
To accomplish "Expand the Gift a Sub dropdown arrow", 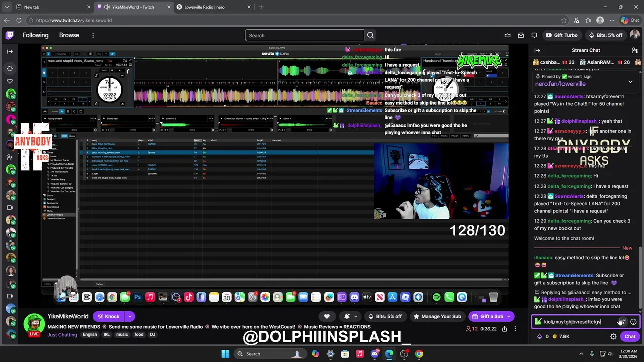I will [509, 316].
